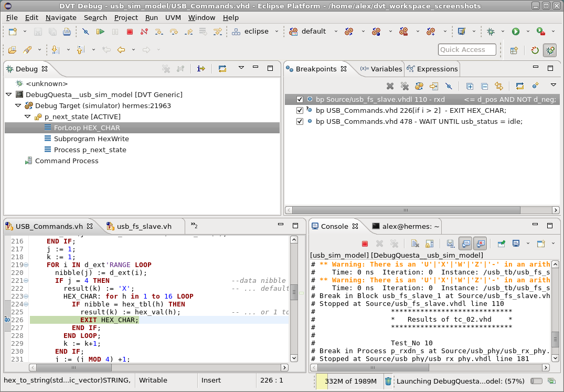
Task: Click the 332M of 1989M heap status gauge
Action: 350,380
